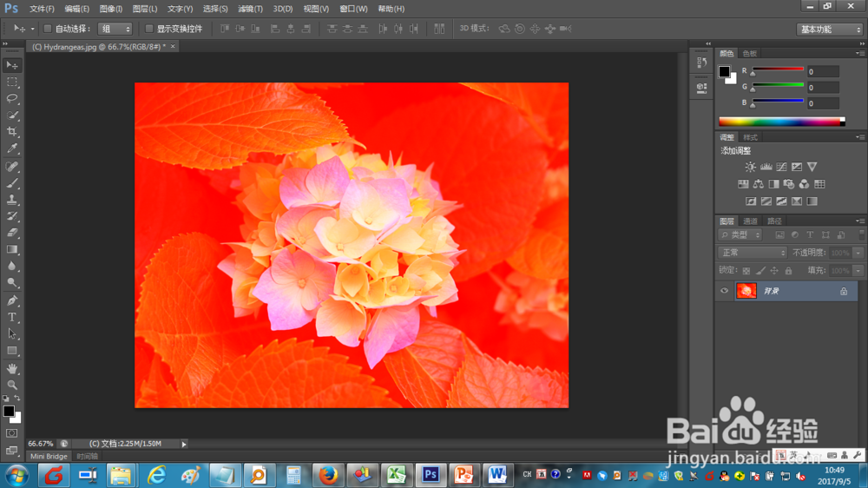
Task: Select the Blur tool
Action: pyautogui.click(x=11, y=267)
